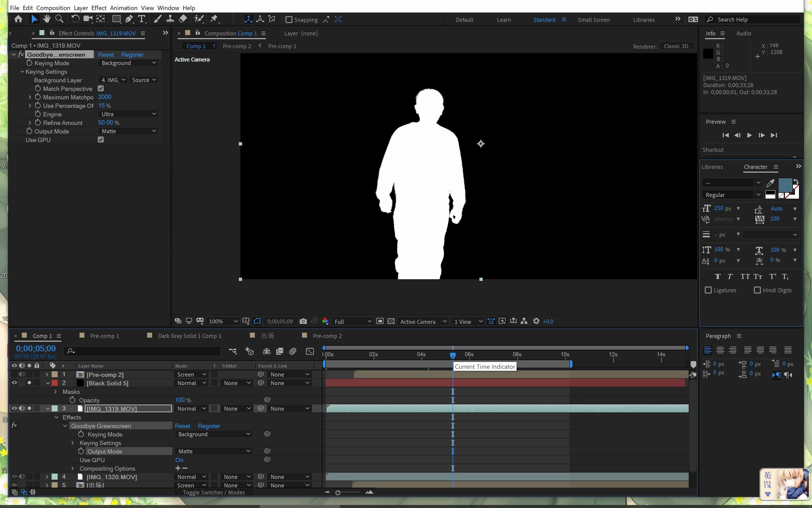This screenshot has height=508, width=812.
Task: Click the region of interest icon
Action: [380, 322]
